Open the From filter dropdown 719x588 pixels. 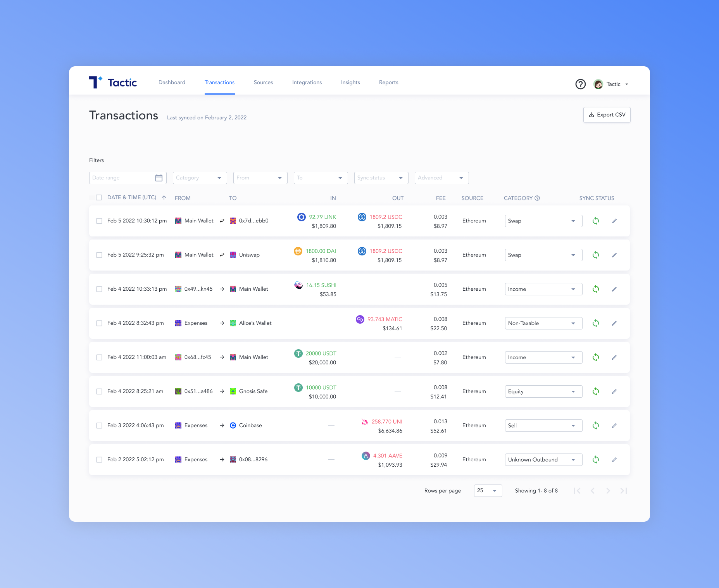tap(260, 178)
